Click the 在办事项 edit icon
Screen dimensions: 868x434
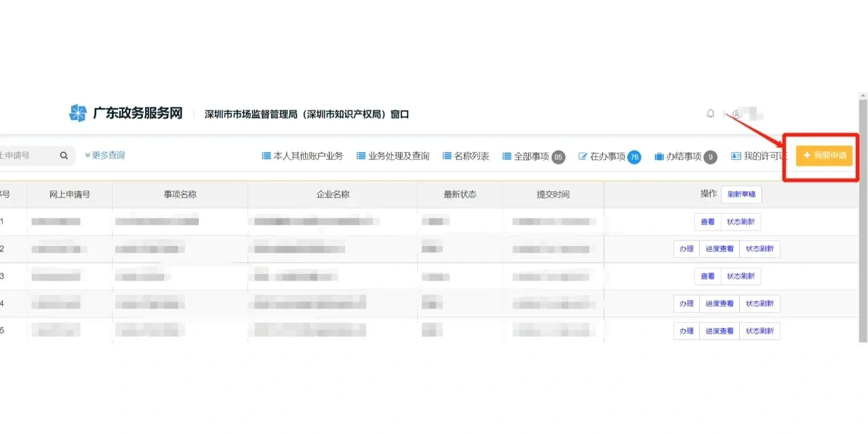583,157
